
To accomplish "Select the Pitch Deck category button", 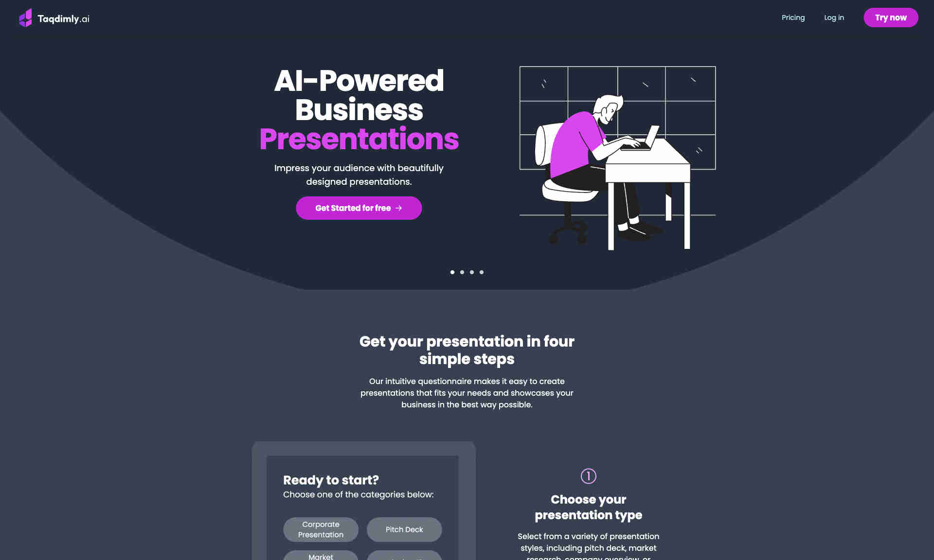I will pyautogui.click(x=404, y=529).
